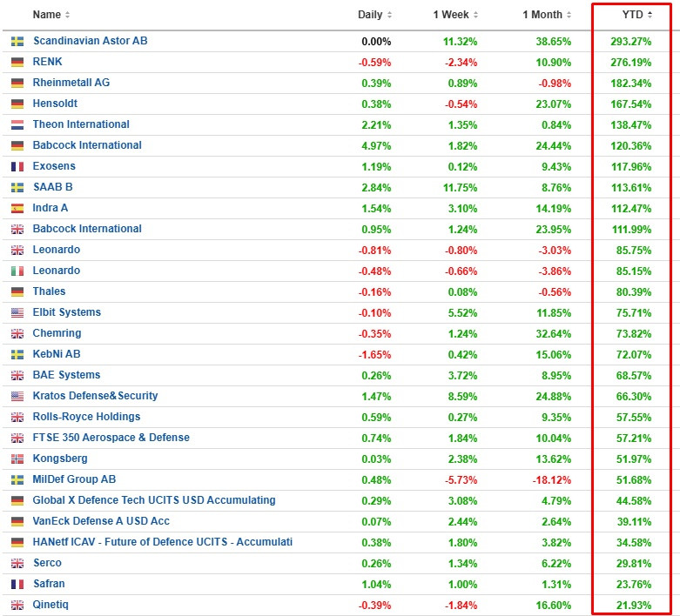680x616 pixels.
Task: Open Hensoldt stock link
Action: coord(55,104)
